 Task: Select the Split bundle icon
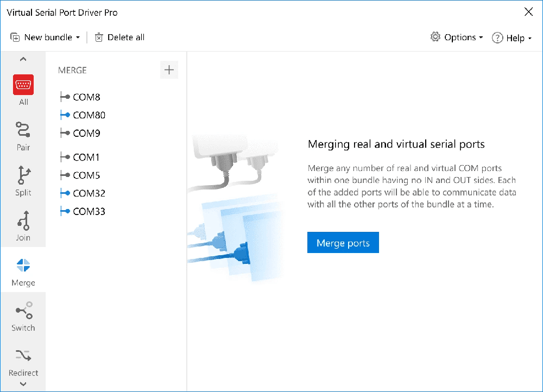click(23, 174)
